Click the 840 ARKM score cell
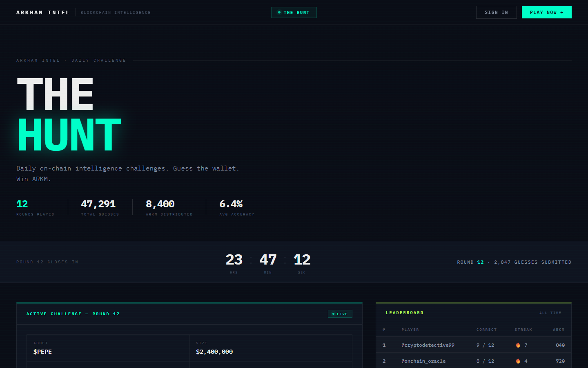The width and height of the screenshot is (588, 368). [560, 345]
